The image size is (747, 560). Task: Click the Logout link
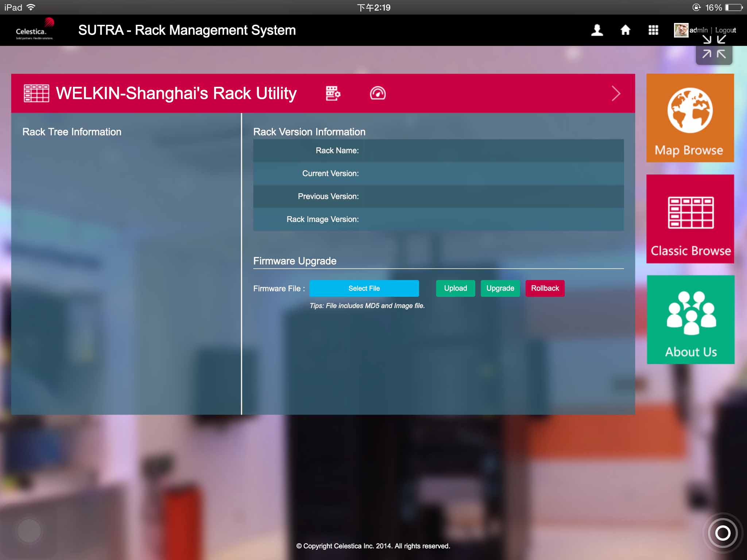coord(725,30)
